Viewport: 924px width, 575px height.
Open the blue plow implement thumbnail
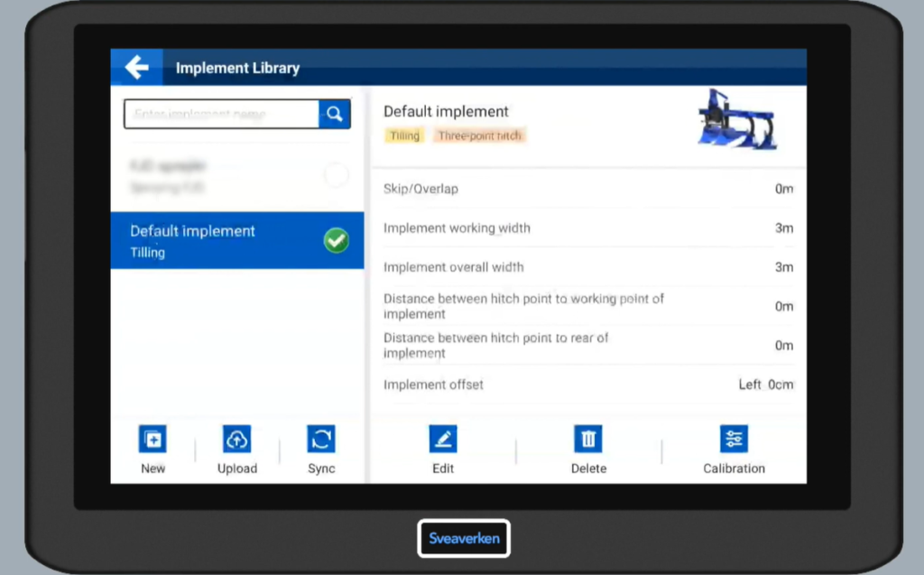[x=736, y=120]
